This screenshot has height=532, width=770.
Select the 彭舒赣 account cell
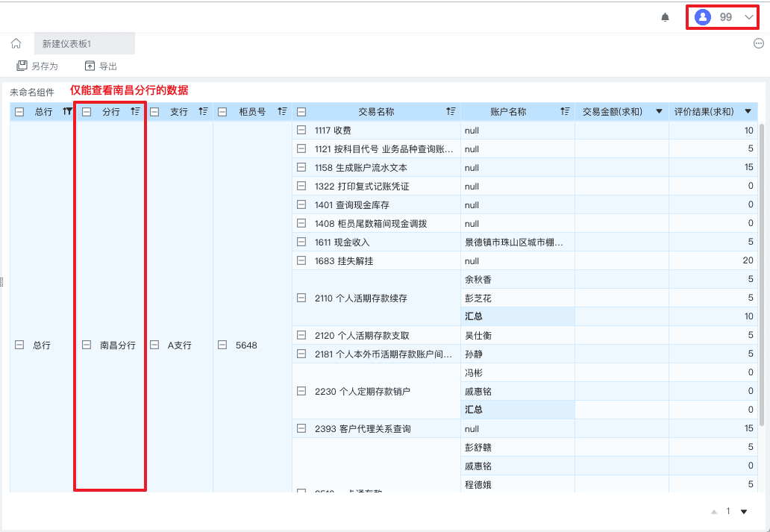pos(518,447)
